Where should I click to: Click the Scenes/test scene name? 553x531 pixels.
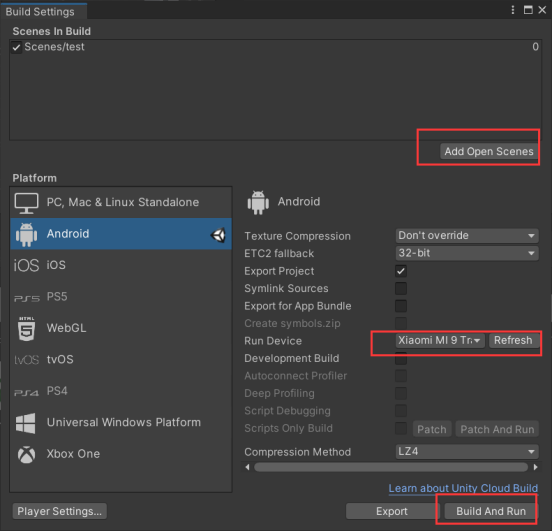[55, 47]
